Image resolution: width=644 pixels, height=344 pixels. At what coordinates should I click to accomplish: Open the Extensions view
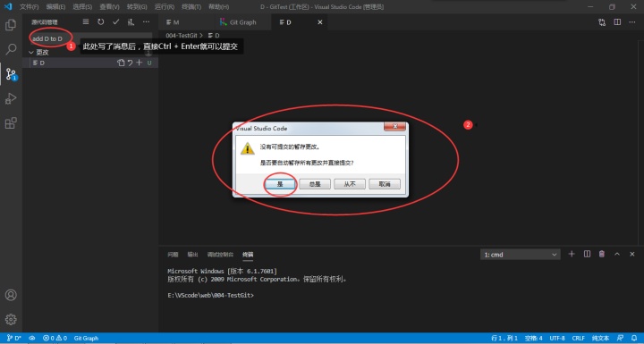pos(11,123)
